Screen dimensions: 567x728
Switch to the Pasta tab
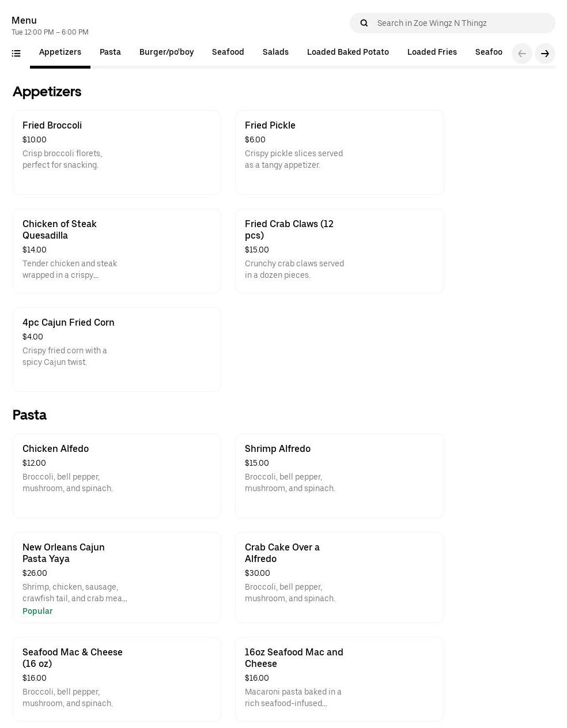coord(110,52)
